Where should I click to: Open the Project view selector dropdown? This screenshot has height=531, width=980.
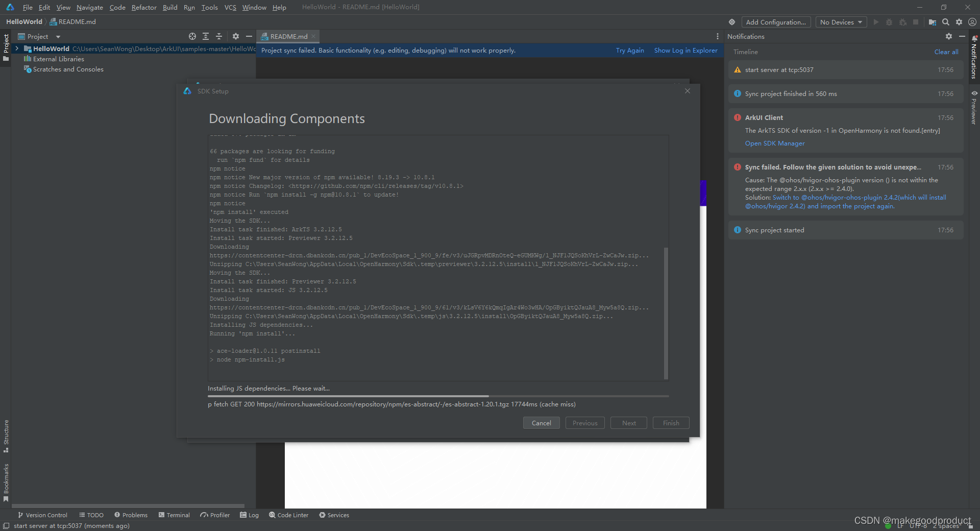tap(39, 36)
